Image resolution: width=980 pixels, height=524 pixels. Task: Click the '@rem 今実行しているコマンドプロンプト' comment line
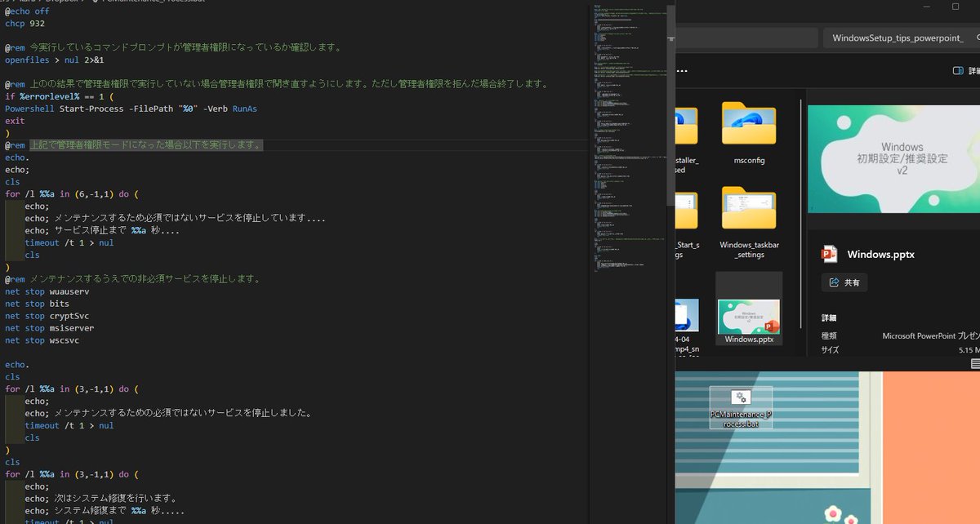(172, 47)
